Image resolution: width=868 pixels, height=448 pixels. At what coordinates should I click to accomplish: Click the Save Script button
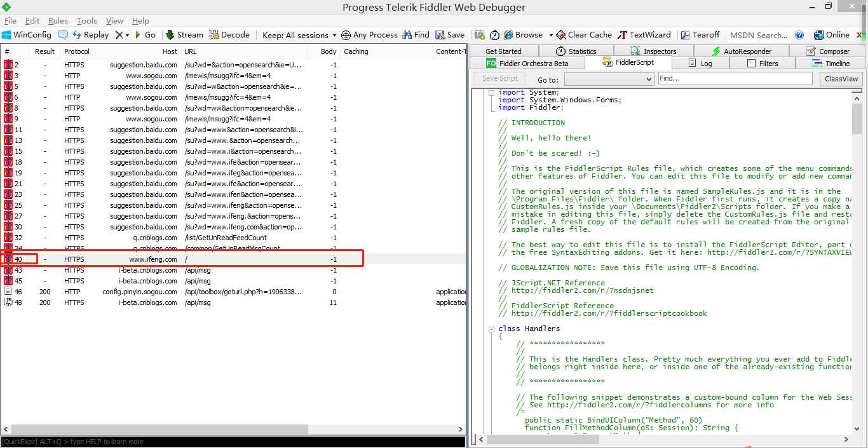500,79
